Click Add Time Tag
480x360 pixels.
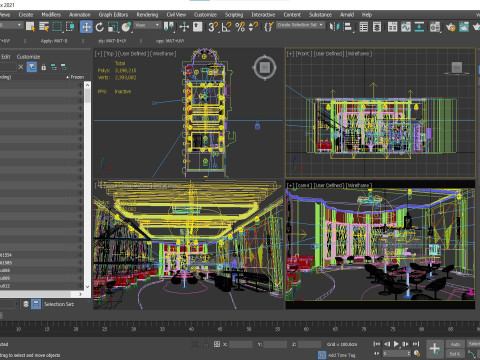pyautogui.click(x=341, y=355)
